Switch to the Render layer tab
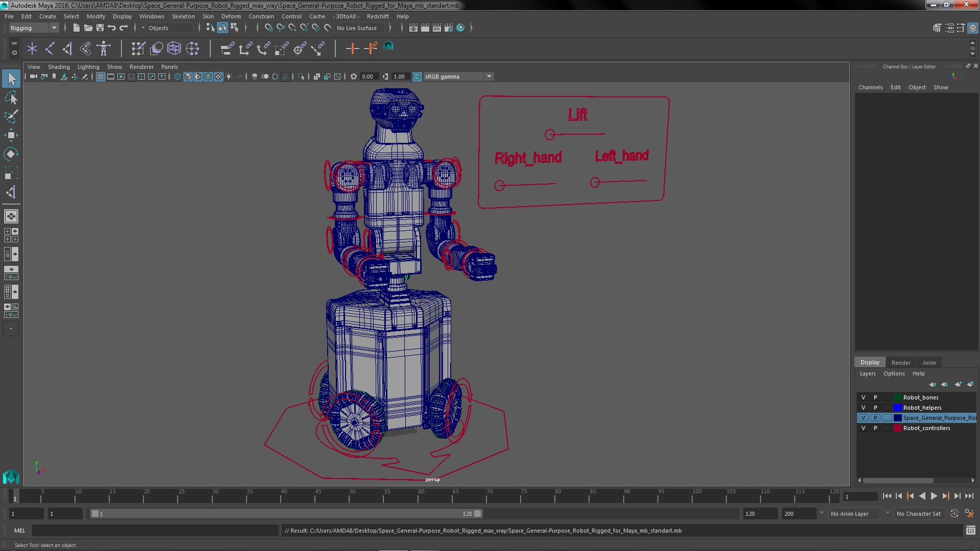The image size is (980, 551). coord(900,363)
